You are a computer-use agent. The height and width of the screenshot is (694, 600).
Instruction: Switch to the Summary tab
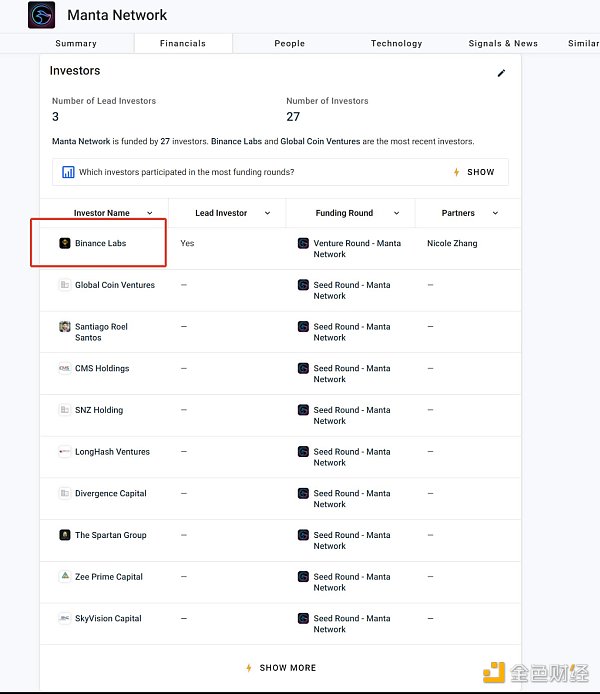point(76,43)
